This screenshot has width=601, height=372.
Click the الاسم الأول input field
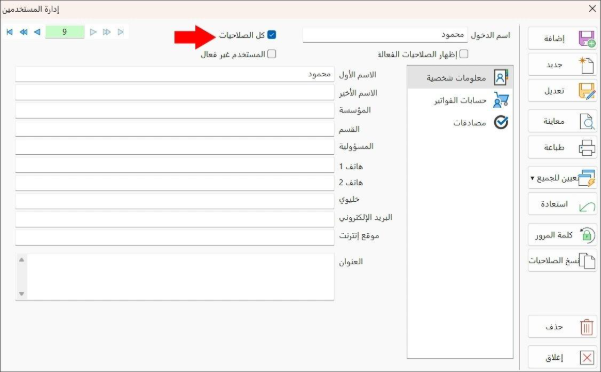175,74
